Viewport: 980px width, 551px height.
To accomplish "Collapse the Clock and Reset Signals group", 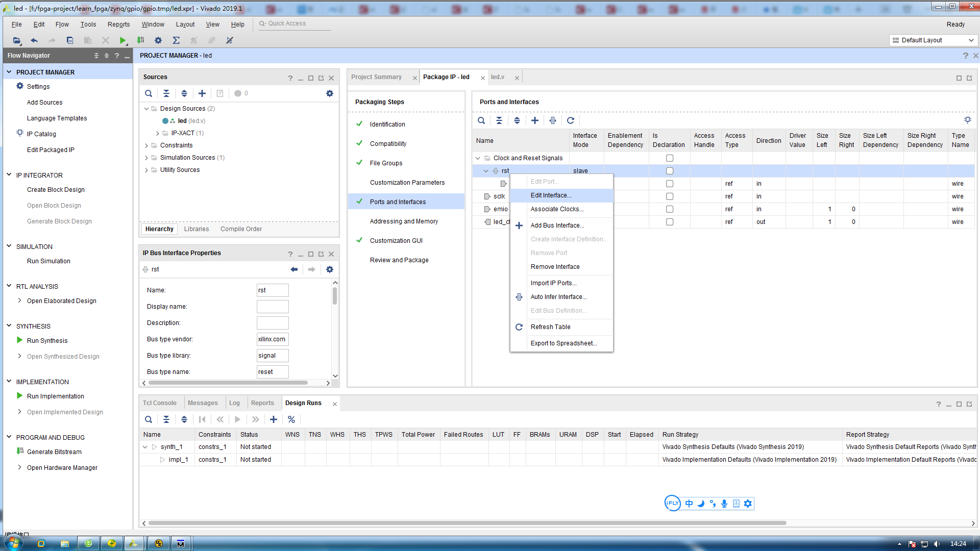I will [x=478, y=158].
